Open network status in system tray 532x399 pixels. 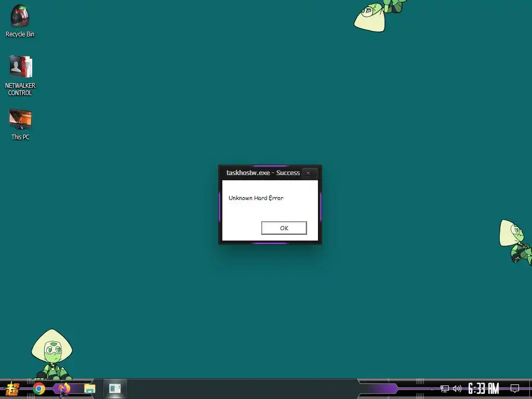click(x=445, y=389)
